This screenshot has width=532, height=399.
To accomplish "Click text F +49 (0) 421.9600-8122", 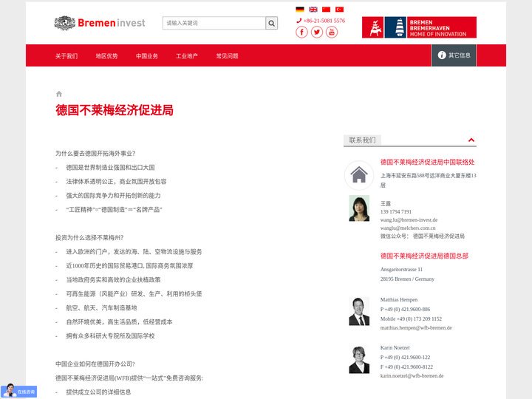I will (x=407, y=366).
